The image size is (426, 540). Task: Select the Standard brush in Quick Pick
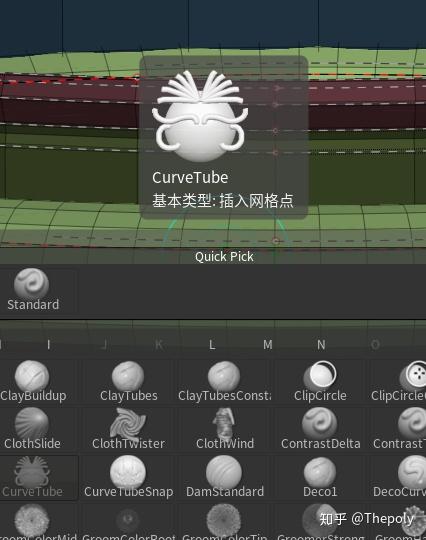tap(33, 290)
